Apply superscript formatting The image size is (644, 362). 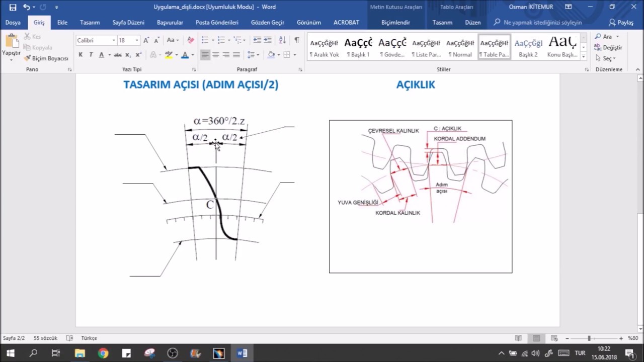[138, 55]
